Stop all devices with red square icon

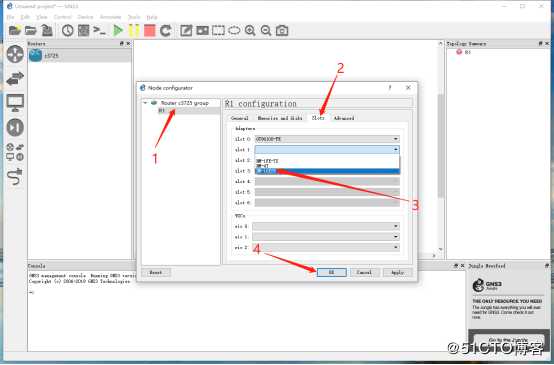[149, 31]
